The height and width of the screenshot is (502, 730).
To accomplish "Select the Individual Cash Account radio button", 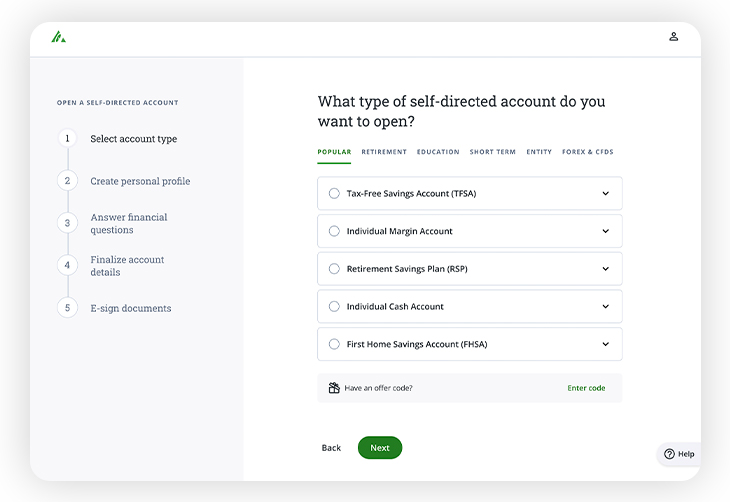I will [334, 307].
